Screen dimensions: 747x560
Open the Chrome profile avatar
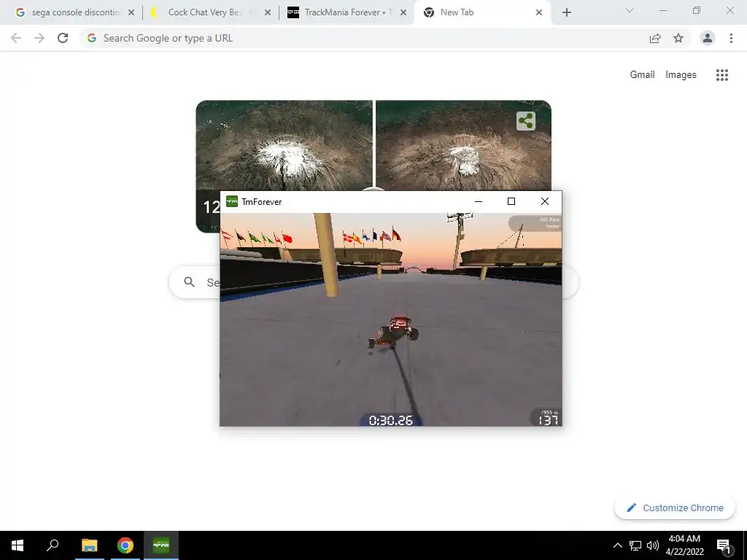point(708,38)
